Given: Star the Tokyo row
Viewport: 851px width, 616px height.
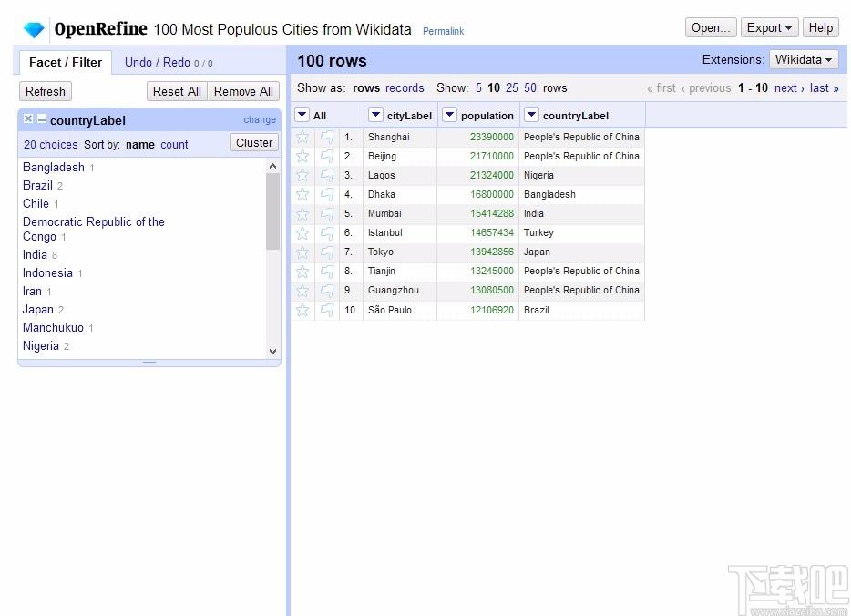Looking at the screenshot, I should [x=302, y=252].
